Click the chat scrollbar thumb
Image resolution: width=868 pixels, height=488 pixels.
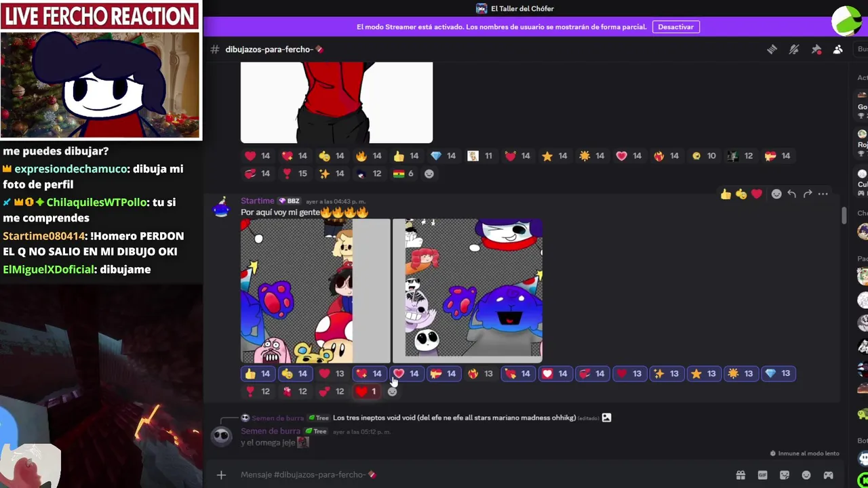click(x=844, y=216)
